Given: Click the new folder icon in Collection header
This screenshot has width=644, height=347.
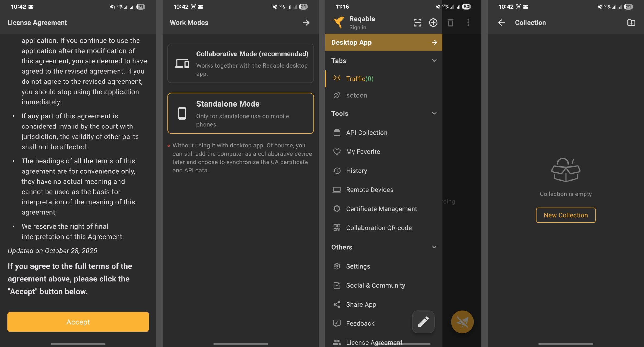Looking at the screenshot, I should coord(631,23).
